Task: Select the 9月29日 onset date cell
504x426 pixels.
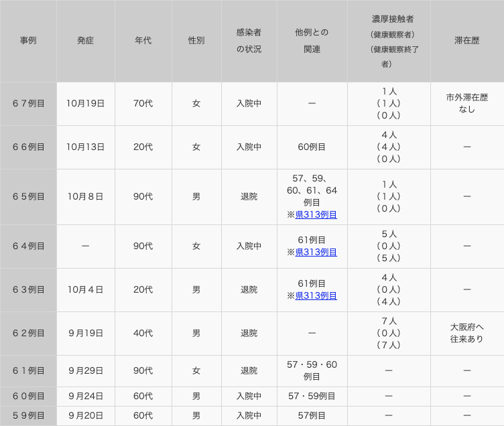Action: (85, 370)
